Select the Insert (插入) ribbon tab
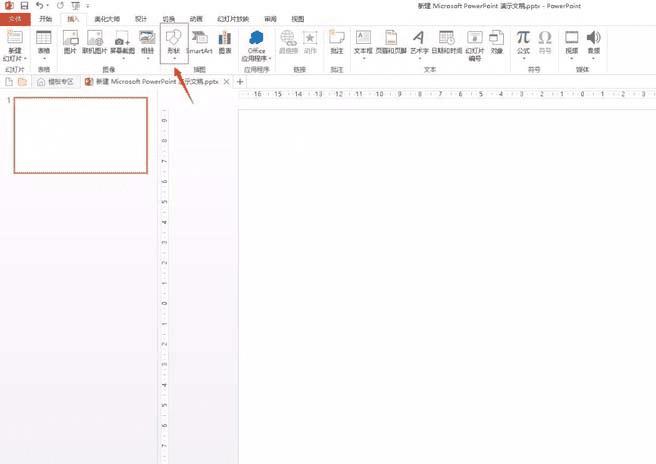Image resolution: width=656 pixels, height=464 pixels. tap(73, 19)
